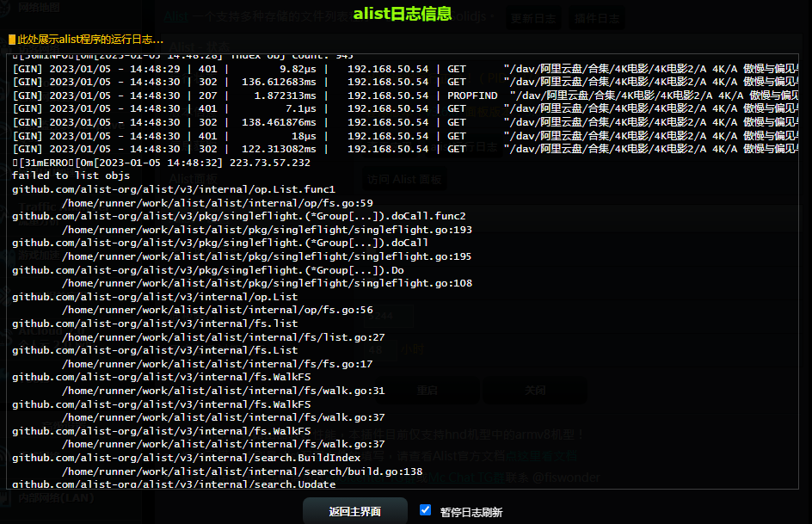Click the build.go:138 path line

[242, 472]
